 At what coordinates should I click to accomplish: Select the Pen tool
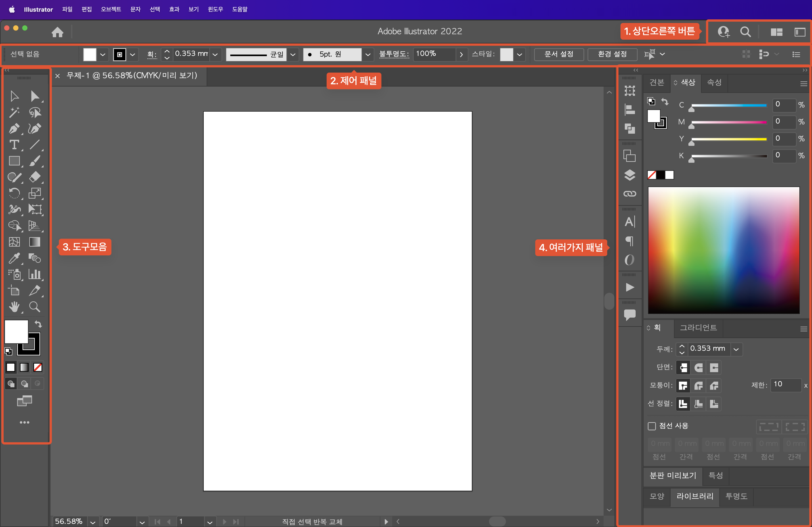click(14, 128)
